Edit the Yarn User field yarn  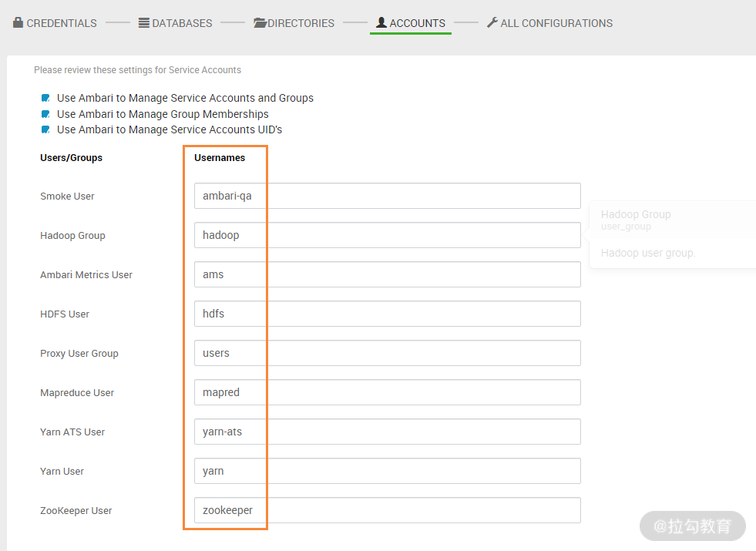388,471
